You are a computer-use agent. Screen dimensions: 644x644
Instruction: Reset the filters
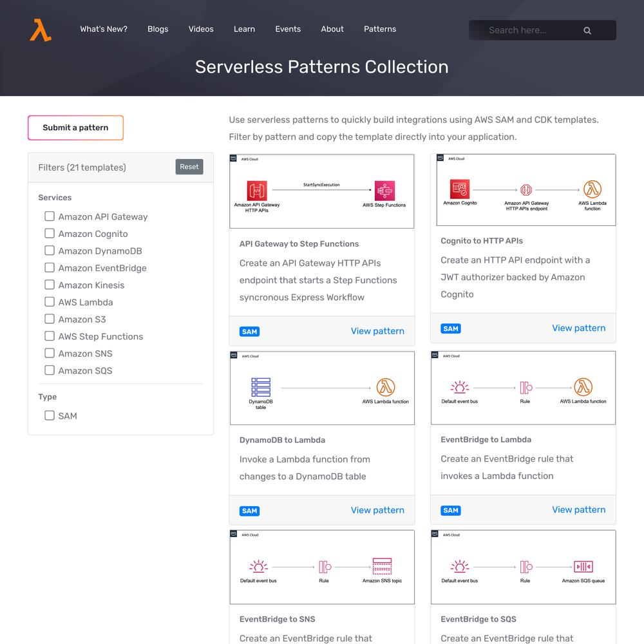(x=189, y=167)
